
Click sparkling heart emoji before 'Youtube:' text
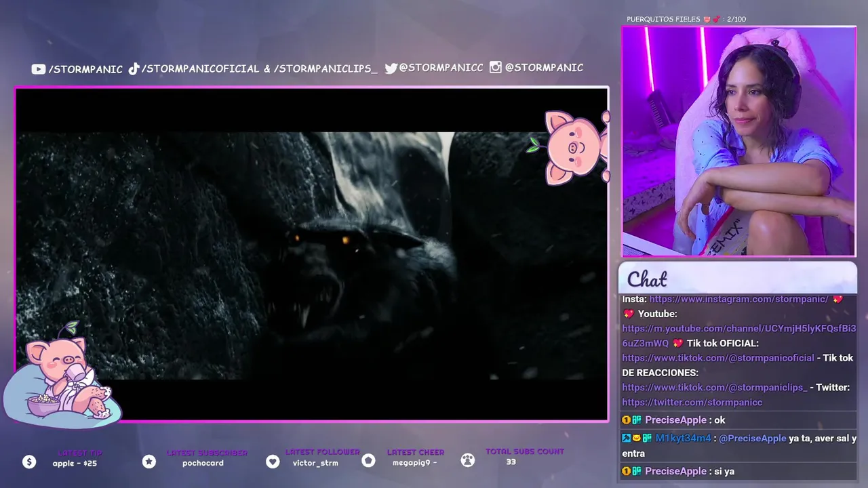(x=628, y=314)
